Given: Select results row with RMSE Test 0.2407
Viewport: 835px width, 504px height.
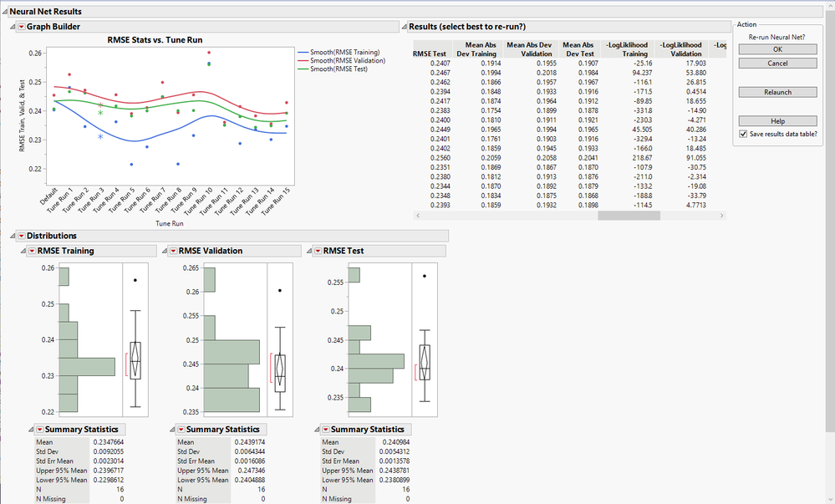Looking at the screenshot, I should (569, 63).
